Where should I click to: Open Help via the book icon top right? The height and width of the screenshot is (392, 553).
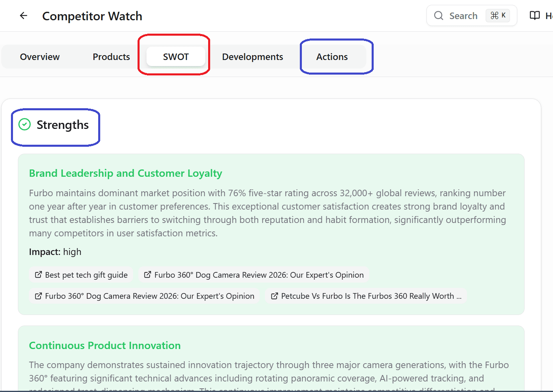click(534, 15)
